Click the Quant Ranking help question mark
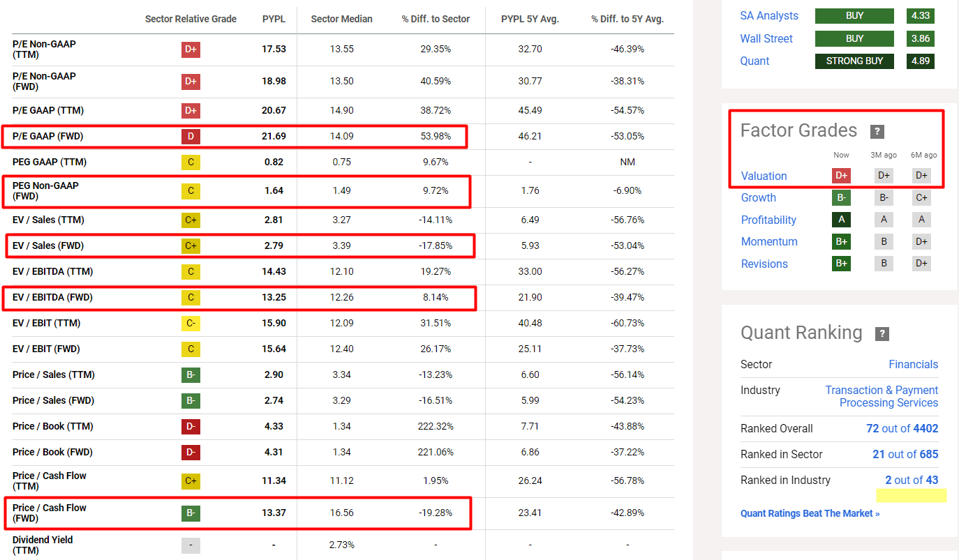This screenshot has width=959, height=560. tap(882, 333)
